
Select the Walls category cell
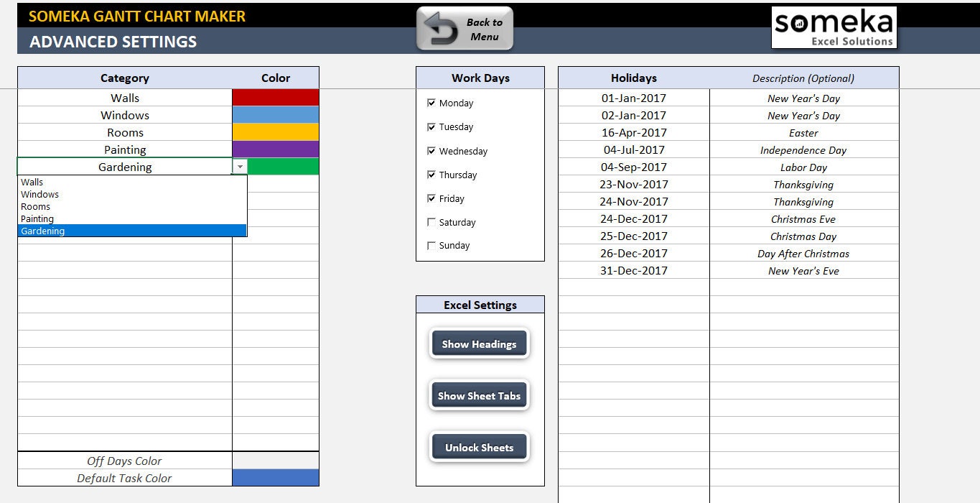(x=125, y=98)
